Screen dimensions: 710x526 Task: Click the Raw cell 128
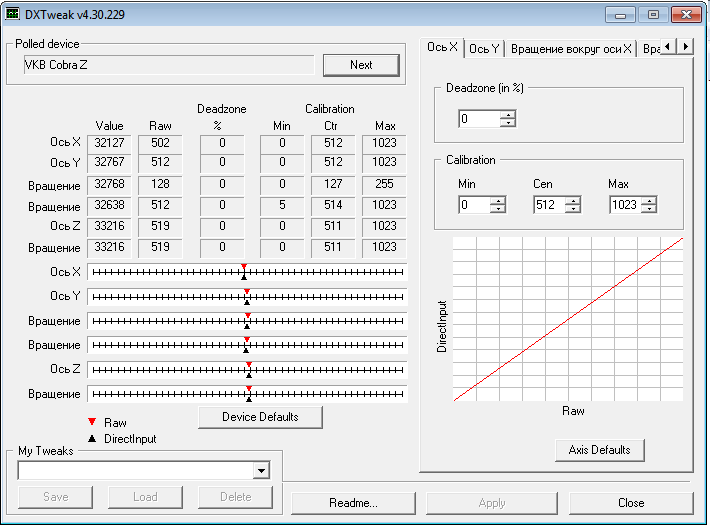click(x=160, y=184)
